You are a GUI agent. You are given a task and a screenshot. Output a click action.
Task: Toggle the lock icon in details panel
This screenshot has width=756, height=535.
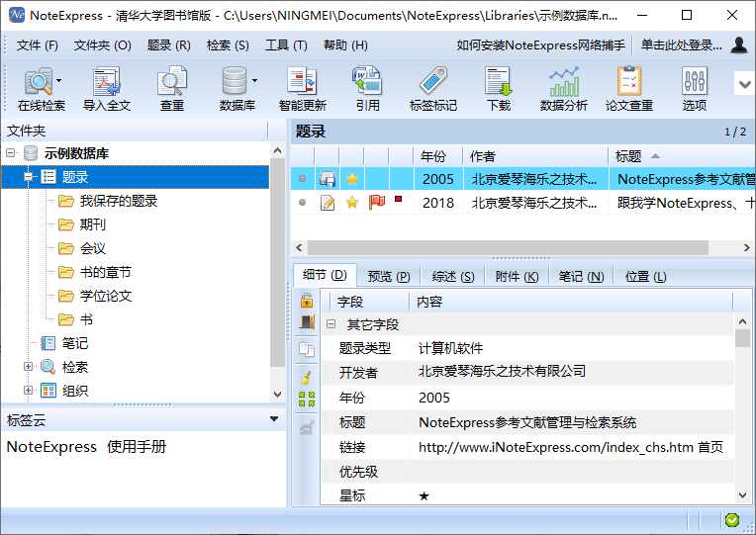(x=307, y=301)
